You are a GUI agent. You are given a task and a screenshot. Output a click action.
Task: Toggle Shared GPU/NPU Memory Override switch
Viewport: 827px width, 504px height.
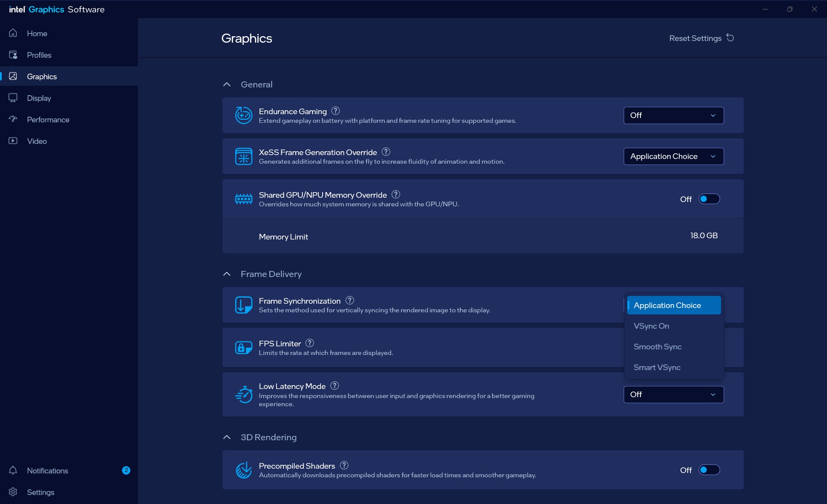click(709, 199)
